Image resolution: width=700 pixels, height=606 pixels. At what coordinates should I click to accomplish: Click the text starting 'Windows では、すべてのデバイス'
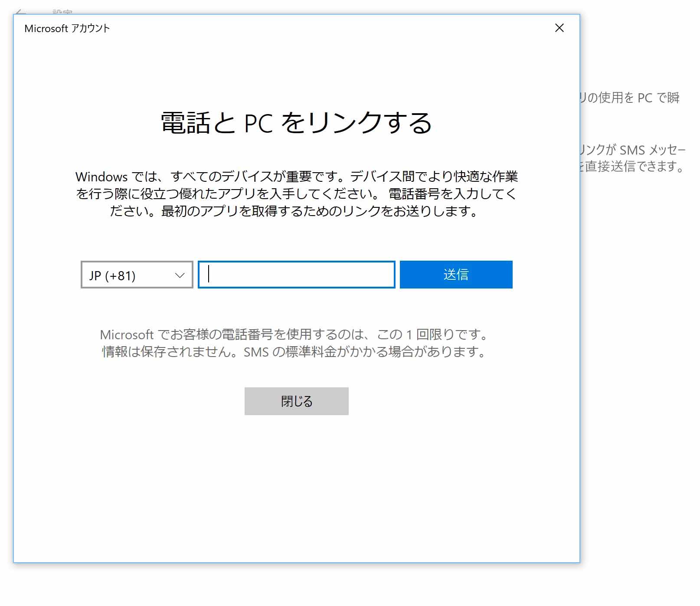[x=297, y=194]
